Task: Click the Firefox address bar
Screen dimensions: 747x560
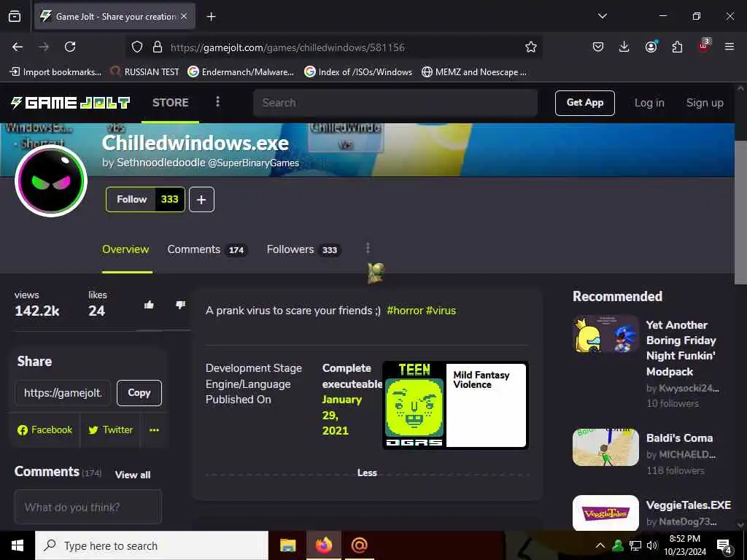Action: click(333, 47)
